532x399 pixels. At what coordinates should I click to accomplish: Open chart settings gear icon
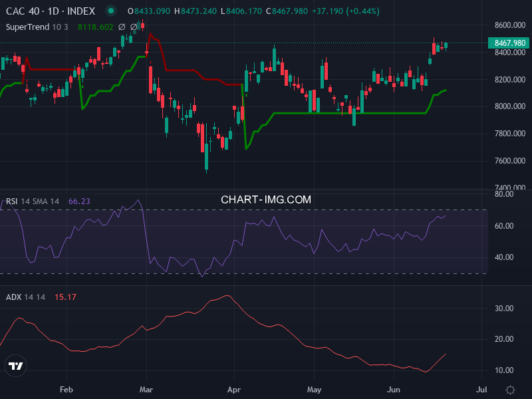tap(510, 390)
